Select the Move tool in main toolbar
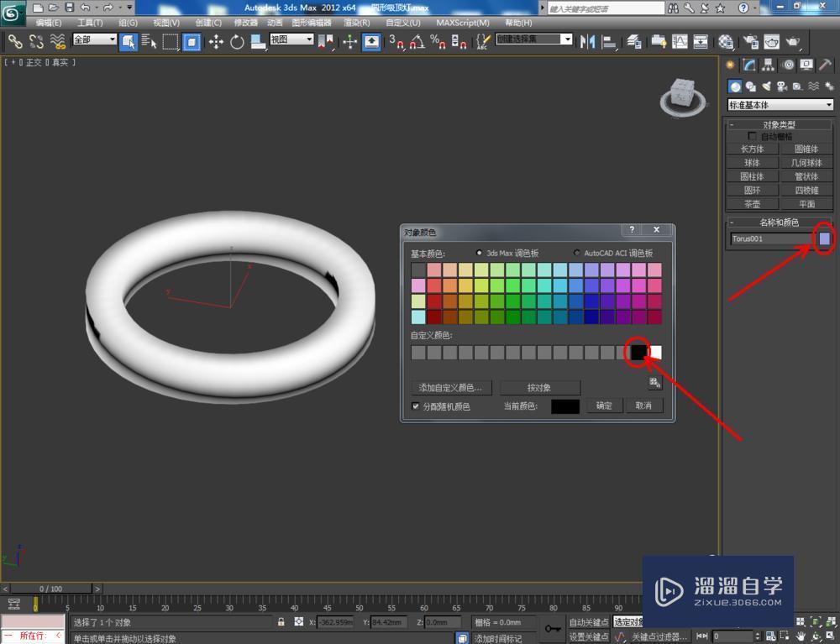The width and height of the screenshot is (840, 644). (x=216, y=41)
